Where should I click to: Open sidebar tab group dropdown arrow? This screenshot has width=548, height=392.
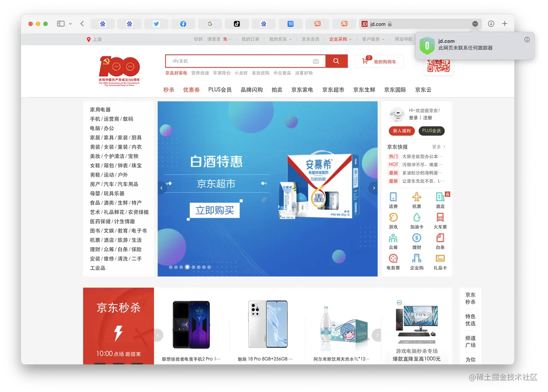(71, 24)
